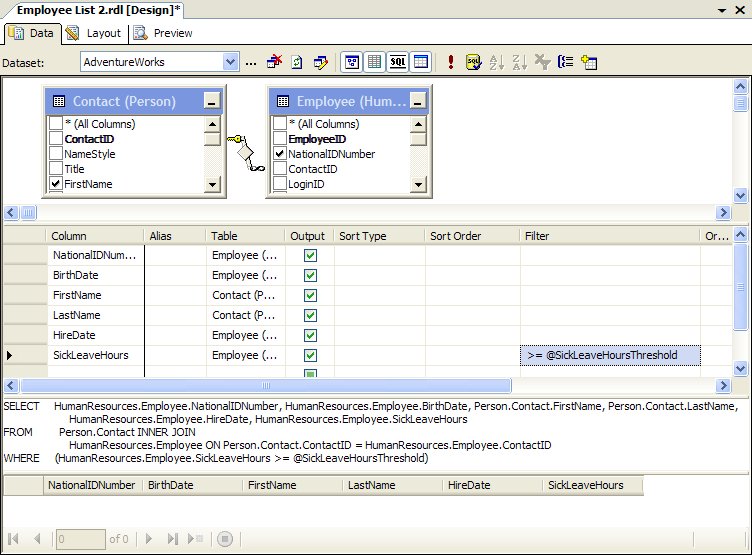
Task: Click the dataset ellipsis edit button
Action: 251,62
